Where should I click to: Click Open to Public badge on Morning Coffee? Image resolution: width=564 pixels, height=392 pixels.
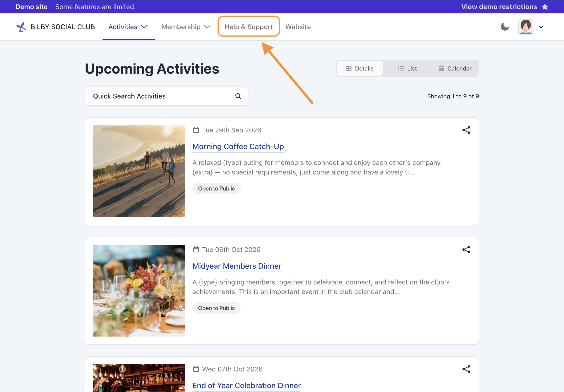216,188
